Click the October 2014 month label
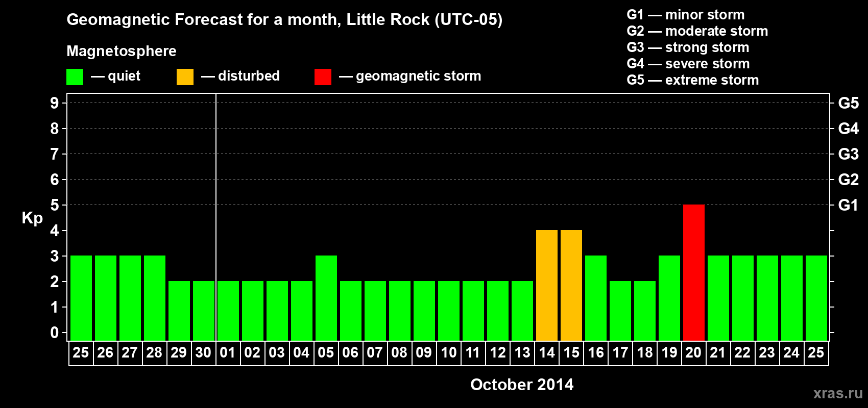The image size is (868, 408). (x=521, y=385)
